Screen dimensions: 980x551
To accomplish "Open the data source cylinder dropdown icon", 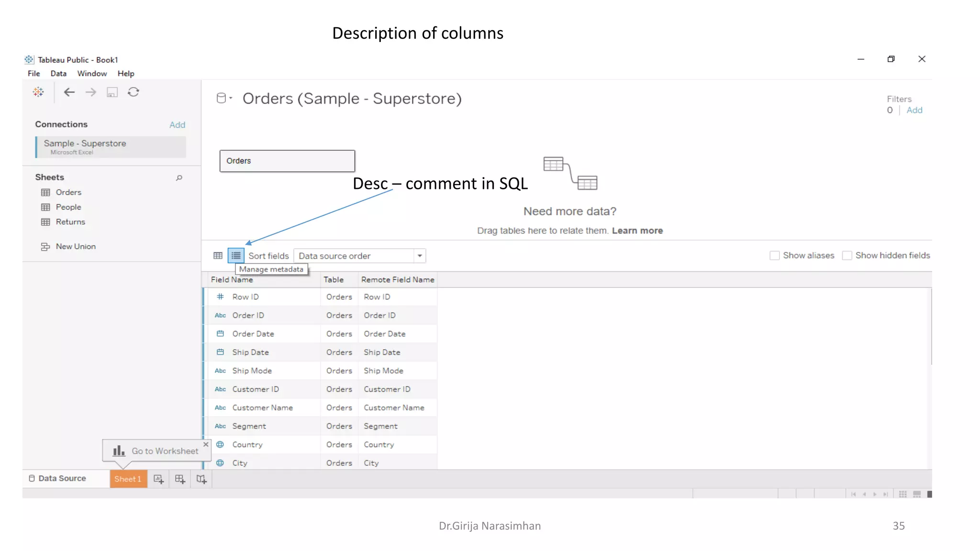I will (223, 98).
